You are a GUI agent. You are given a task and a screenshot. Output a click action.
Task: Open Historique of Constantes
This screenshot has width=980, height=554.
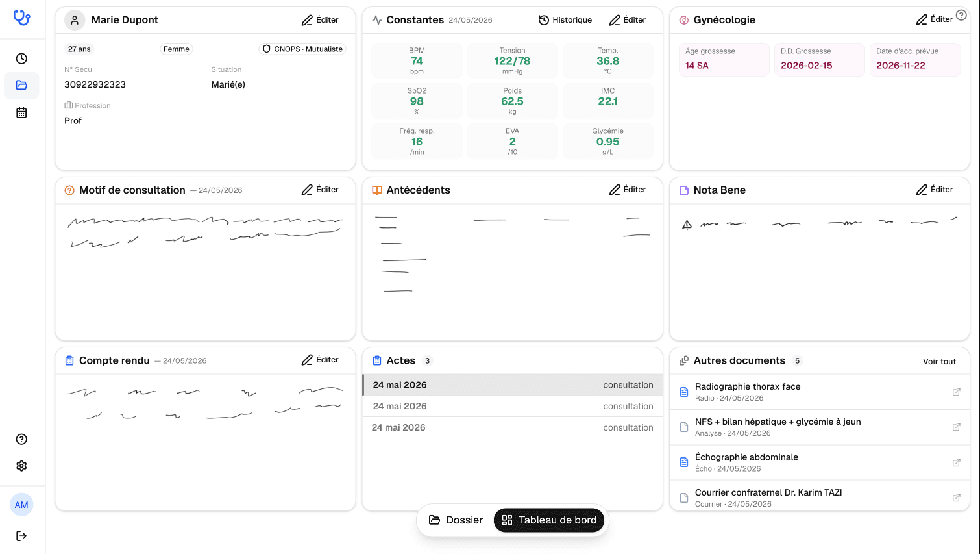point(565,20)
